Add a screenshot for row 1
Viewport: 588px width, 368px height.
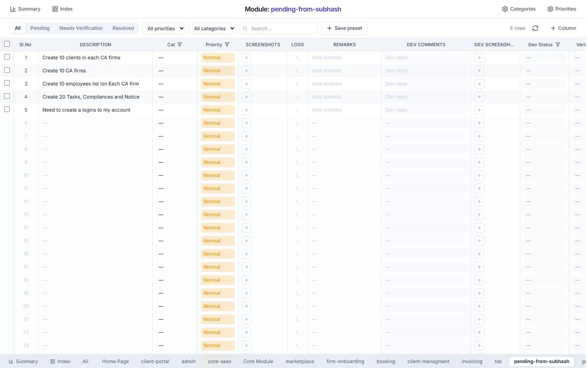click(x=247, y=58)
